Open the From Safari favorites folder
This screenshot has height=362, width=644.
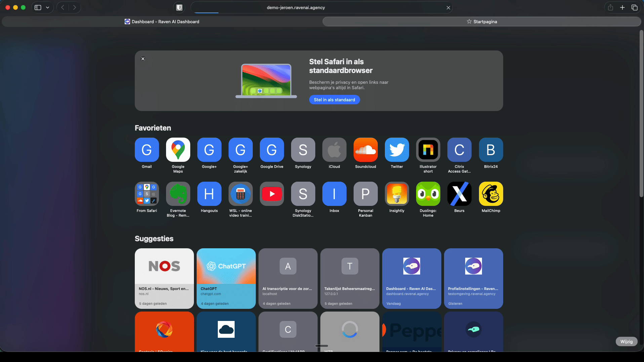[147, 194]
